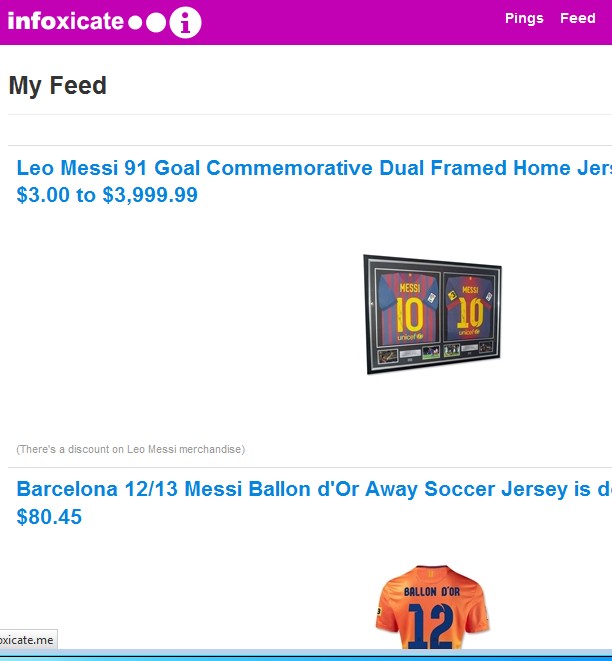612x661 pixels.
Task: Click the BALLON D'OR lettering on jersey
Action: click(x=432, y=591)
